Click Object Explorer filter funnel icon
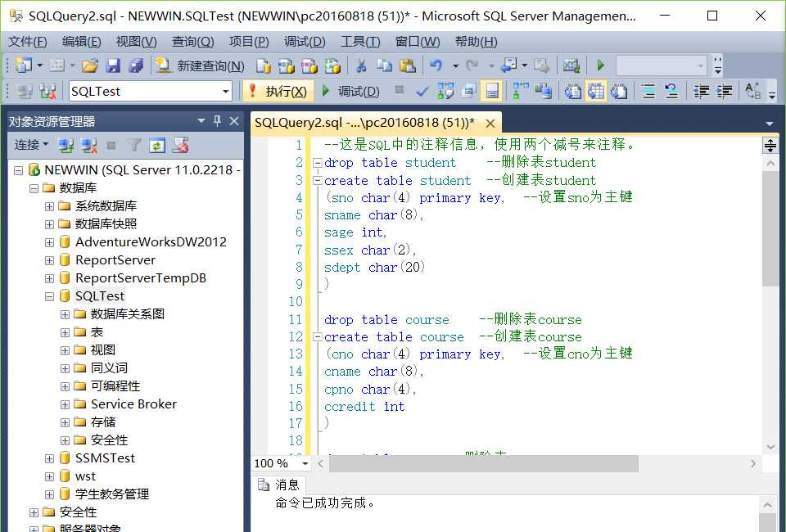Screen dimensions: 786x532 133,146
